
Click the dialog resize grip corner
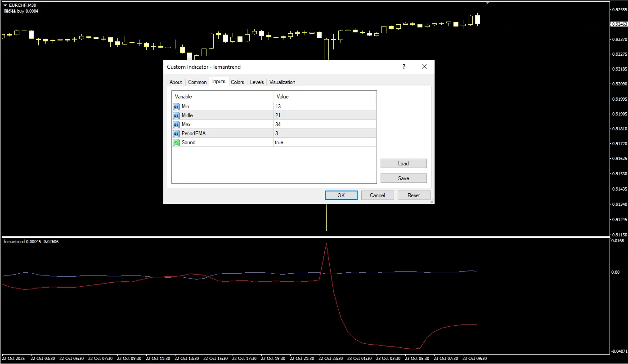432,201
